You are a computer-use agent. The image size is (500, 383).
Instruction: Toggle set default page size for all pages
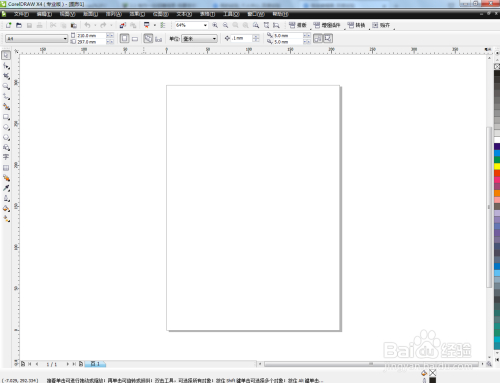click(148, 38)
